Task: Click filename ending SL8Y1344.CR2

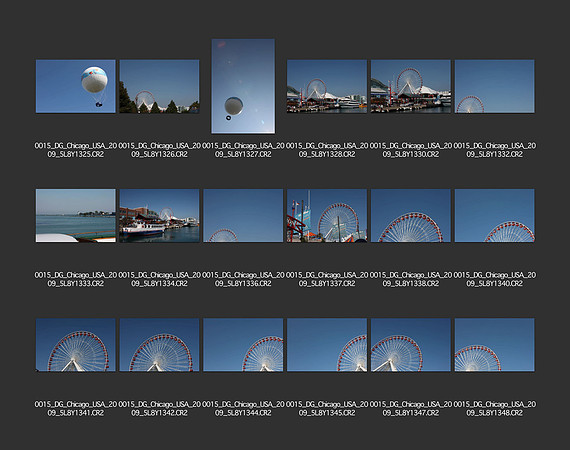Action: point(243,409)
